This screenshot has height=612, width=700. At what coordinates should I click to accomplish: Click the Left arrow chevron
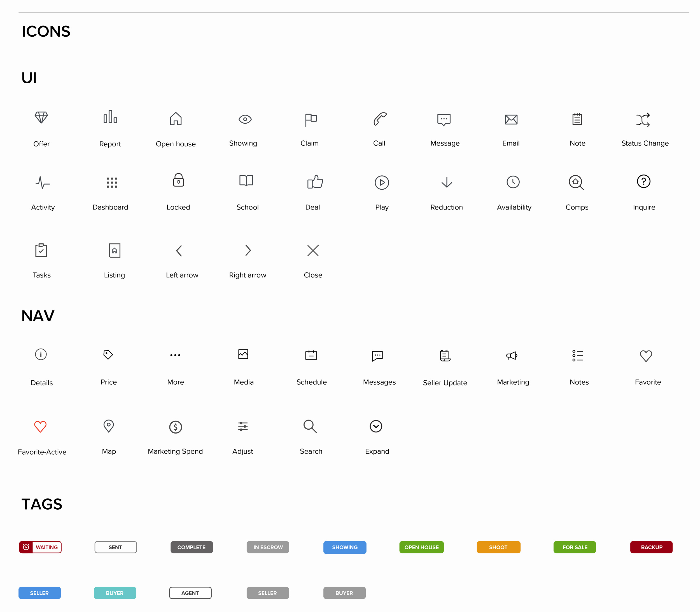pos(179,251)
